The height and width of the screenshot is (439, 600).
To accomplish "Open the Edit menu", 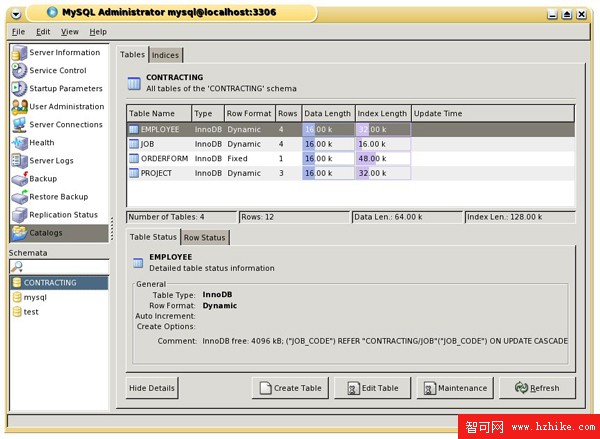I will [x=43, y=32].
